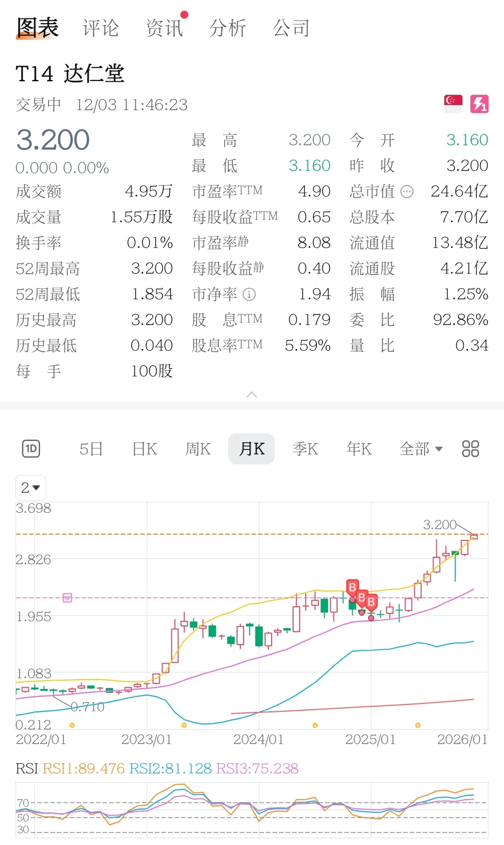The height and width of the screenshot is (845, 504).
Task: Tap the info icon next to 市净率
Action: (250, 294)
